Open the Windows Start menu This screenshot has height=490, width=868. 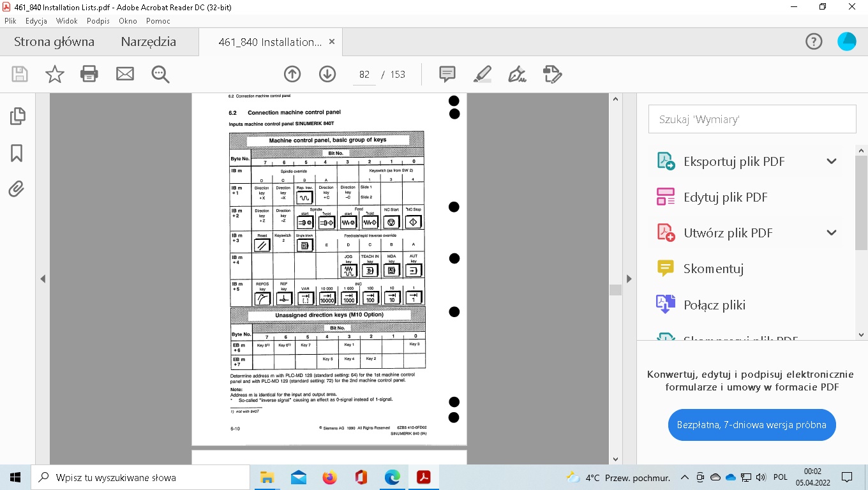coord(15,477)
